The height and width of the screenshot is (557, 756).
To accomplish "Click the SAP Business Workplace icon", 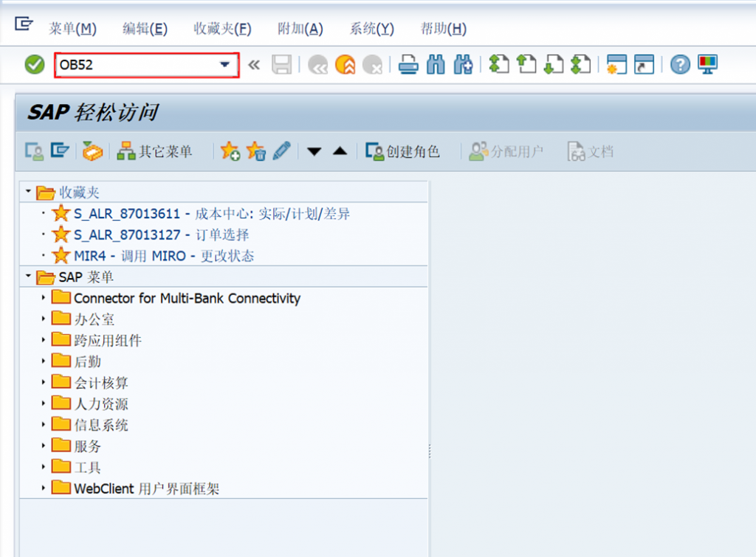I will pos(92,151).
